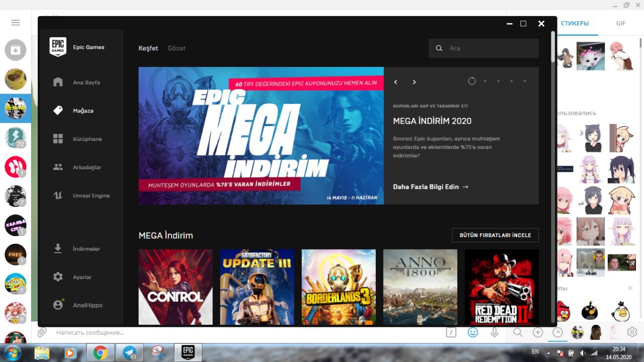This screenshot has width=644, height=362.
Task: Open sticker settings gear in Telegram
Action: pyautogui.click(x=632, y=332)
